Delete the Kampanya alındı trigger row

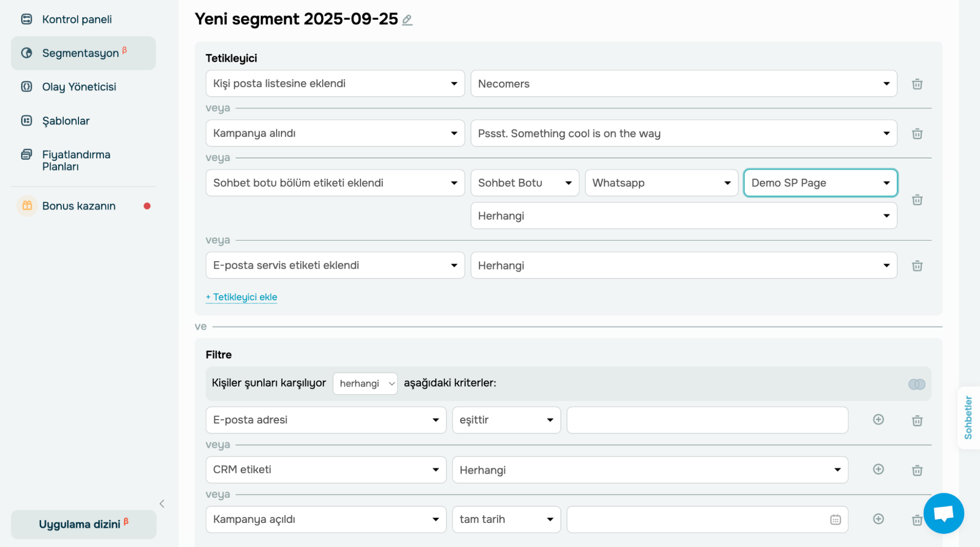click(x=917, y=134)
